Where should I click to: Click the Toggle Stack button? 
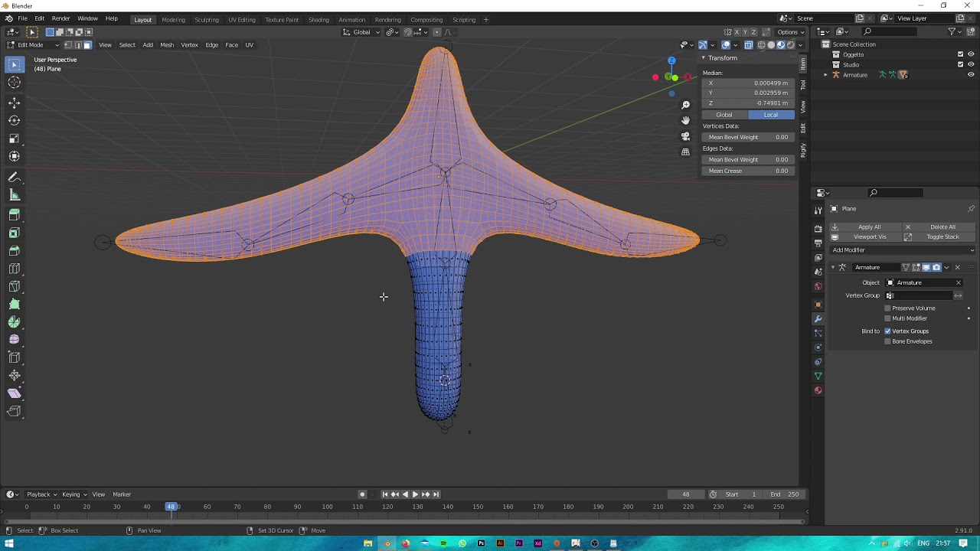click(942, 237)
